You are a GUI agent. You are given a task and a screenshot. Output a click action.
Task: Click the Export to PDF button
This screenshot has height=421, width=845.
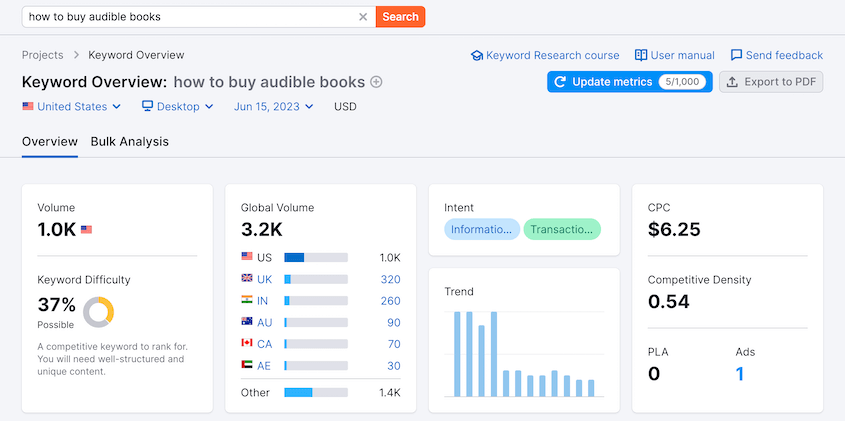click(x=771, y=82)
